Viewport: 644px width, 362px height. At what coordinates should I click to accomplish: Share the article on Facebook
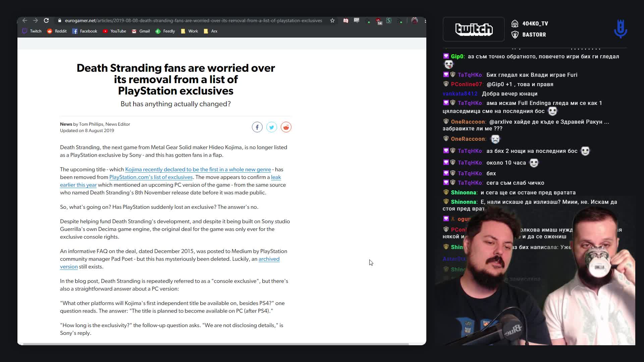tap(257, 127)
